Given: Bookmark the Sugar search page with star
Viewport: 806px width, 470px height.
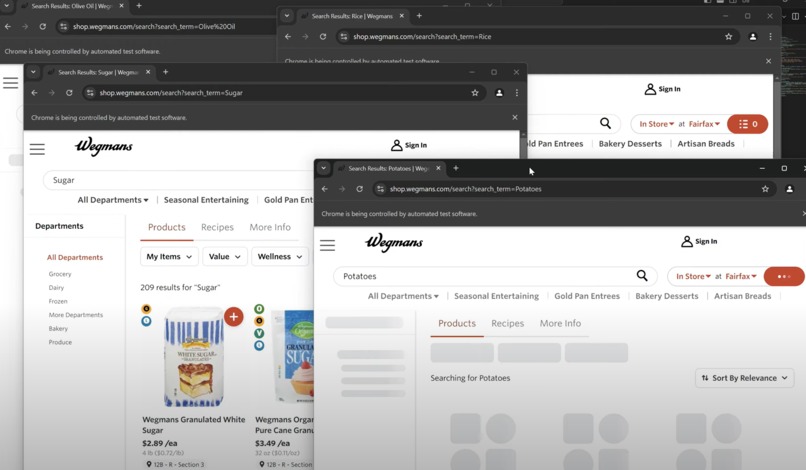Looking at the screenshot, I should (475, 93).
